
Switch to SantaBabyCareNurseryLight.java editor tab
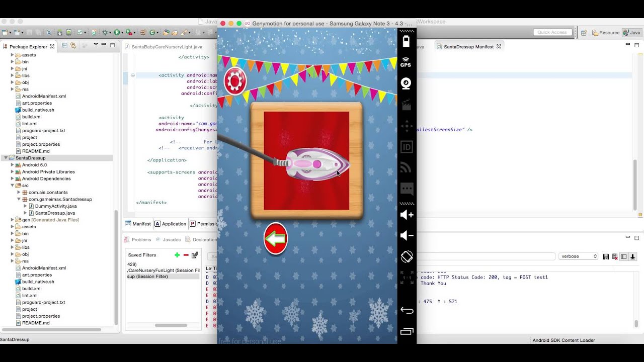[167, 47]
